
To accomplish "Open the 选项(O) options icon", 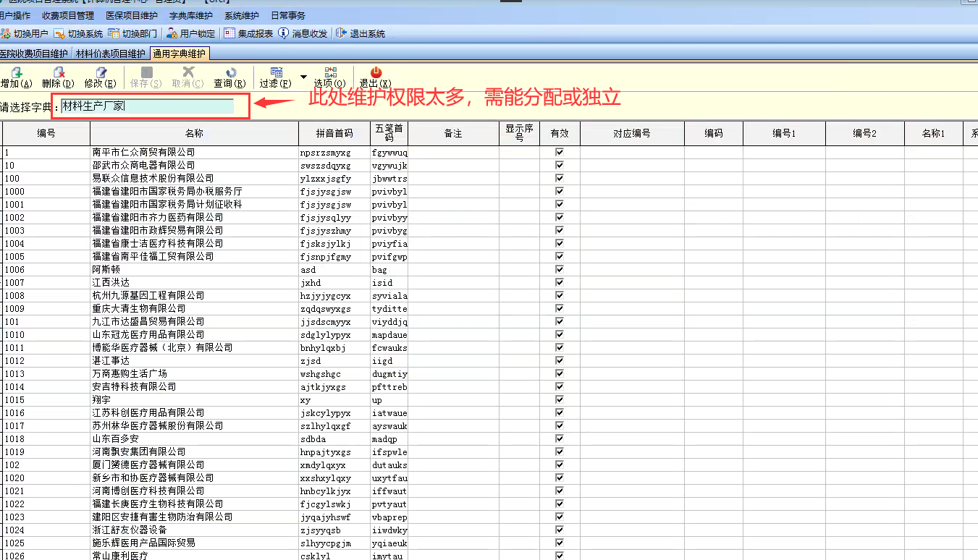I will 330,72.
